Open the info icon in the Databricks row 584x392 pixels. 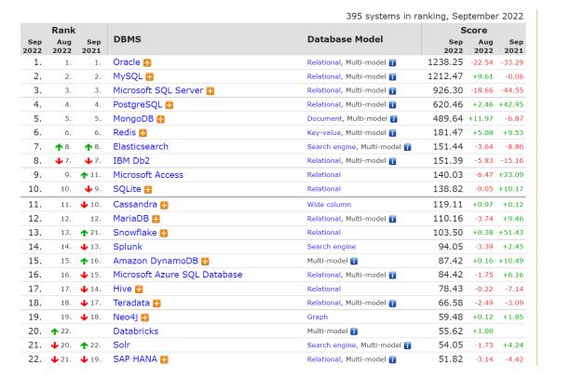pyautogui.click(x=354, y=331)
